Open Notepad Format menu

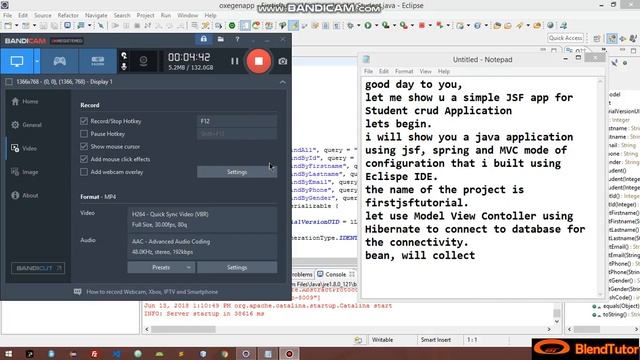point(404,71)
